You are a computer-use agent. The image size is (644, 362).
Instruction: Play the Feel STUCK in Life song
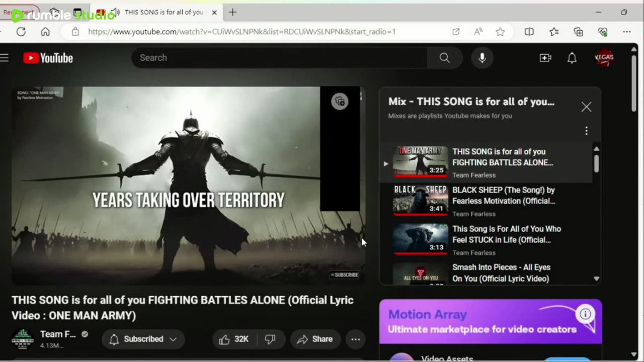[507, 234]
